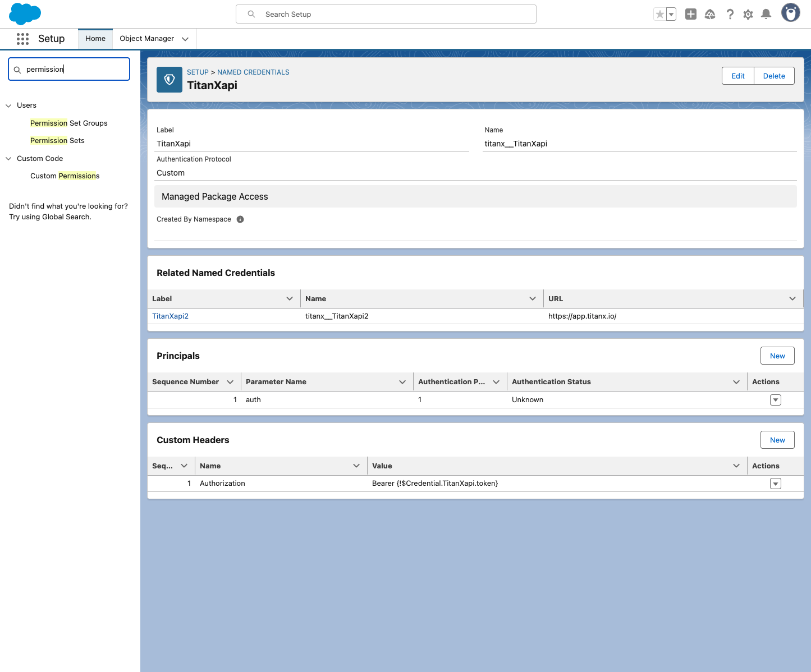Open Permission Sets in the sidebar
This screenshot has height=672, width=811.
pyautogui.click(x=57, y=141)
